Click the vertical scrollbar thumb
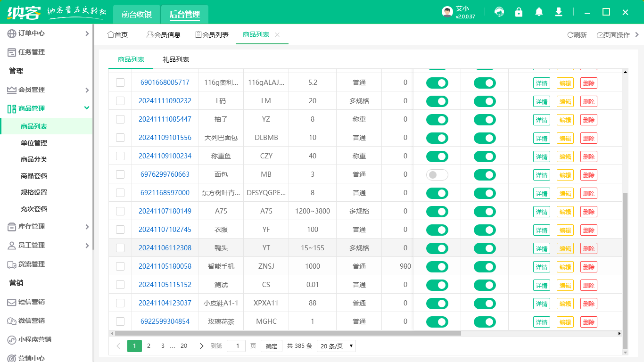The image size is (644, 362). click(x=625, y=271)
